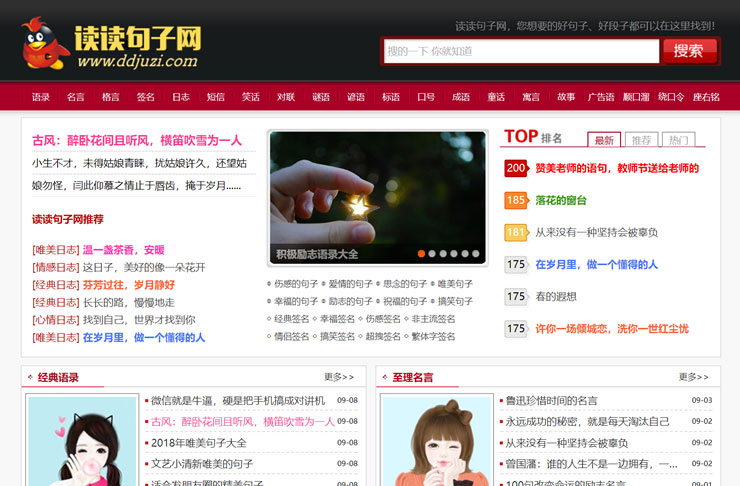Image resolution: width=740 pixels, height=486 pixels.
Task: Open the 2018年唯美句子大全 article link
Action: tap(198, 443)
